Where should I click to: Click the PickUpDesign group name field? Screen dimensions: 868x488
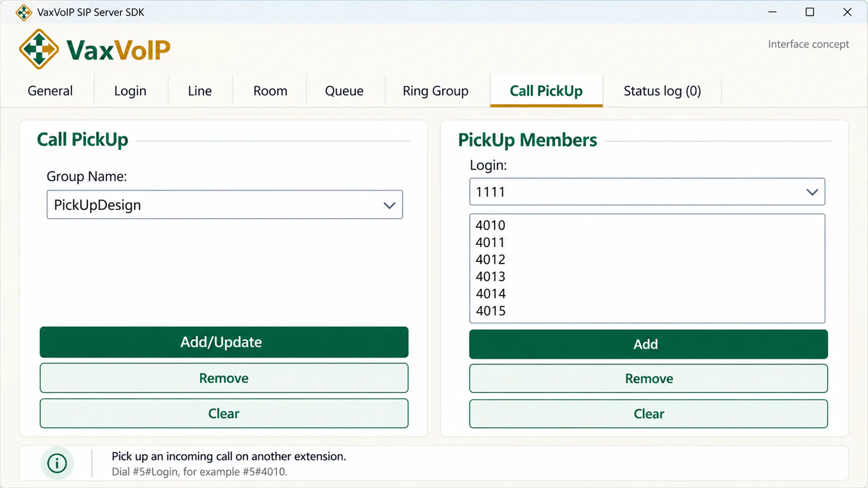pos(225,205)
